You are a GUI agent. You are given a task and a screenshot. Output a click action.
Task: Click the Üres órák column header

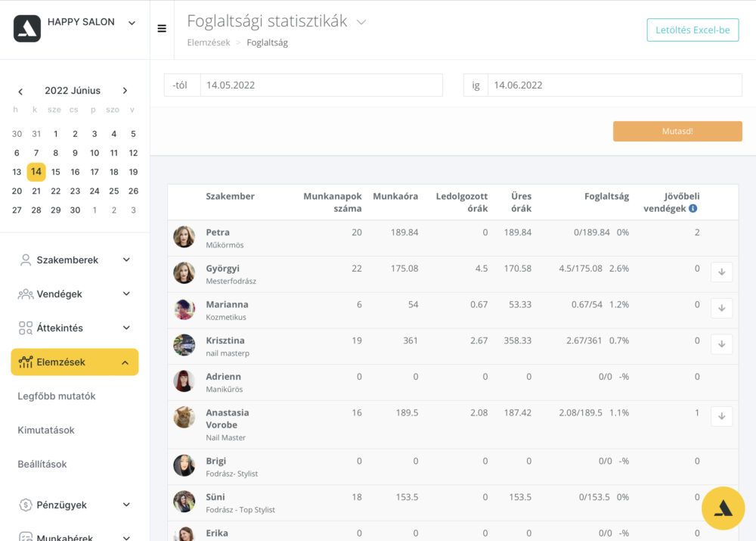tap(521, 202)
